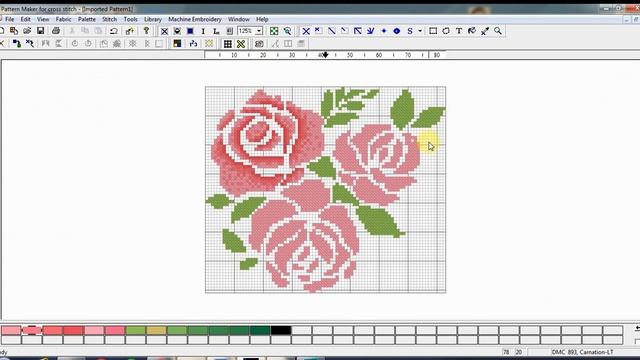Select the Zoom magnifier tool
Viewport: 640px width, 360px height.
click(498, 31)
